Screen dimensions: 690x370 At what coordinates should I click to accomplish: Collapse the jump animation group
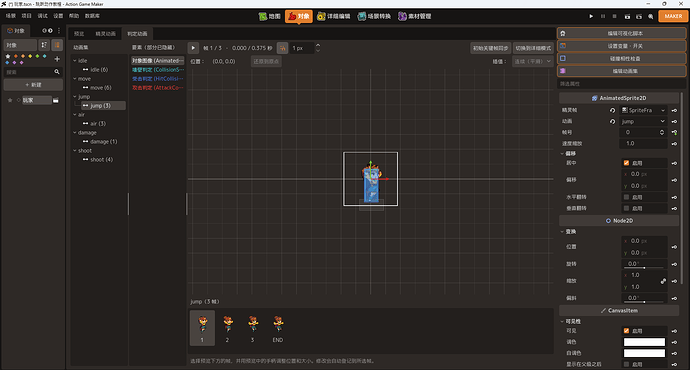click(75, 97)
